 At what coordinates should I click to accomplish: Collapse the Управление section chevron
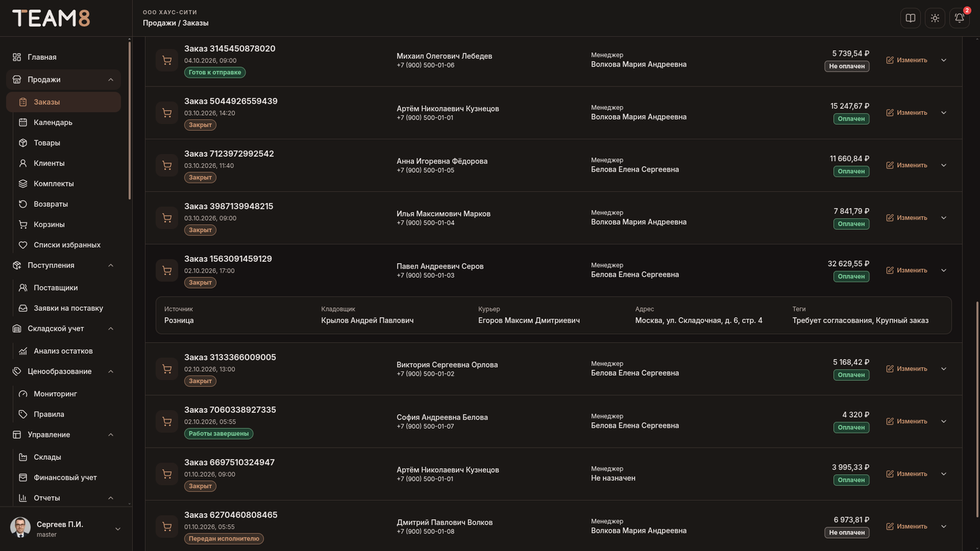[x=111, y=435]
